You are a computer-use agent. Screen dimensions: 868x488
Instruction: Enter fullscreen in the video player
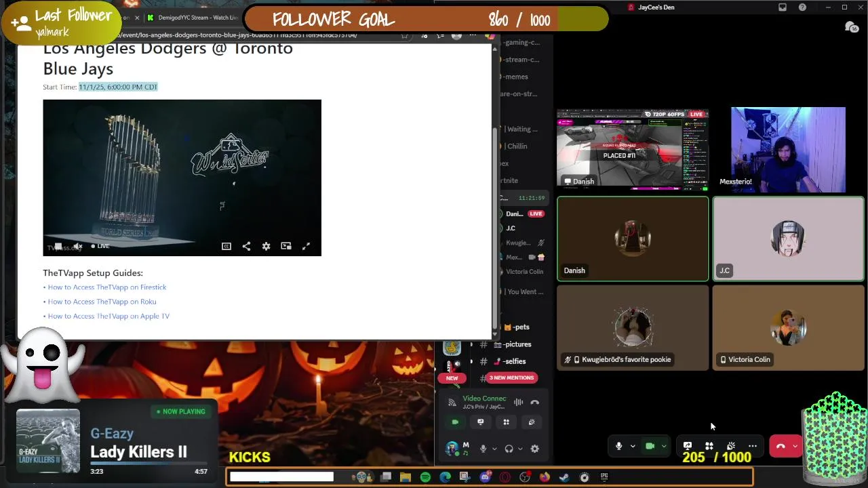pyautogui.click(x=306, y=246)
